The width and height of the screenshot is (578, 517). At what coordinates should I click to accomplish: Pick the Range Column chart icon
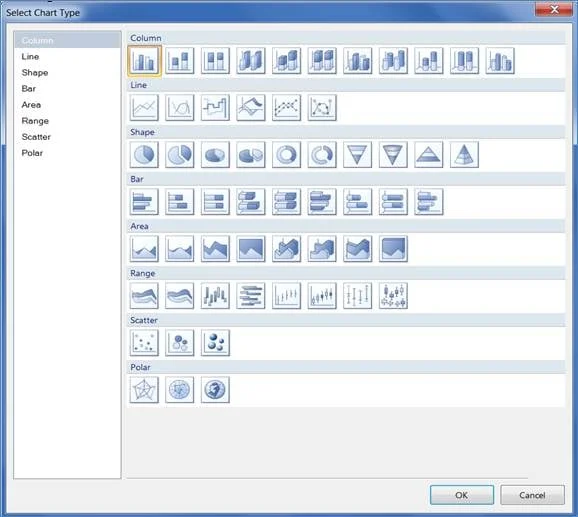coord(215,296)
